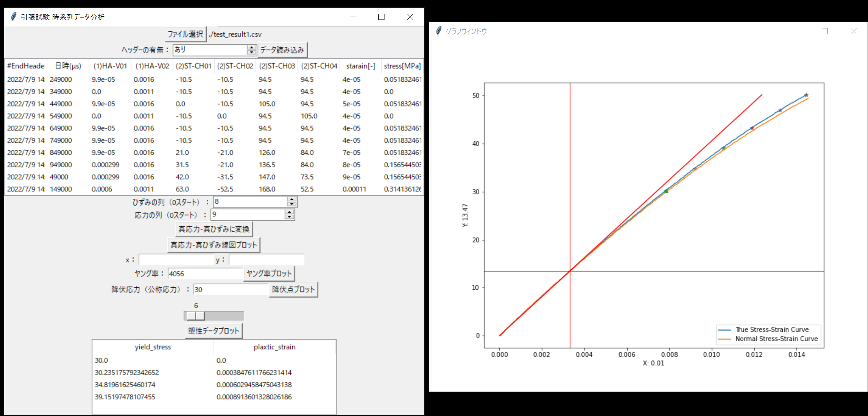Click the up arrow of the ヘッダーの有無 spinbox
The height and width of the screenshot is (416, 868).
click(x=252, y=47)
